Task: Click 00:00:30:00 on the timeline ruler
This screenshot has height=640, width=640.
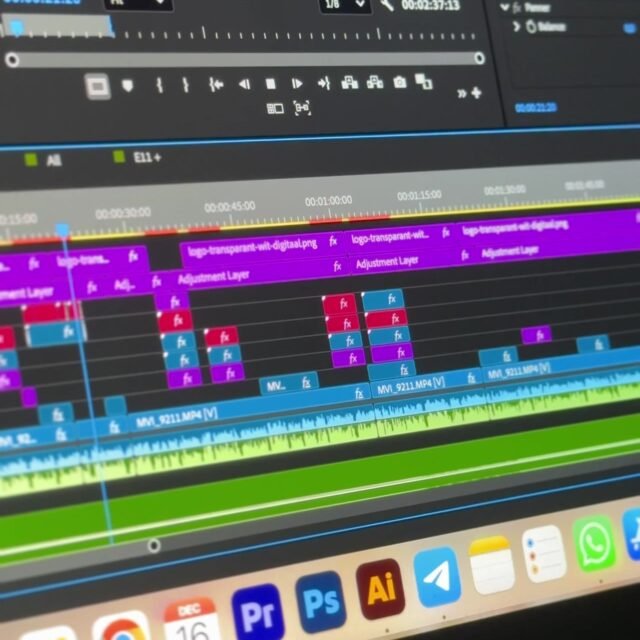Action: tap(123, 213)
